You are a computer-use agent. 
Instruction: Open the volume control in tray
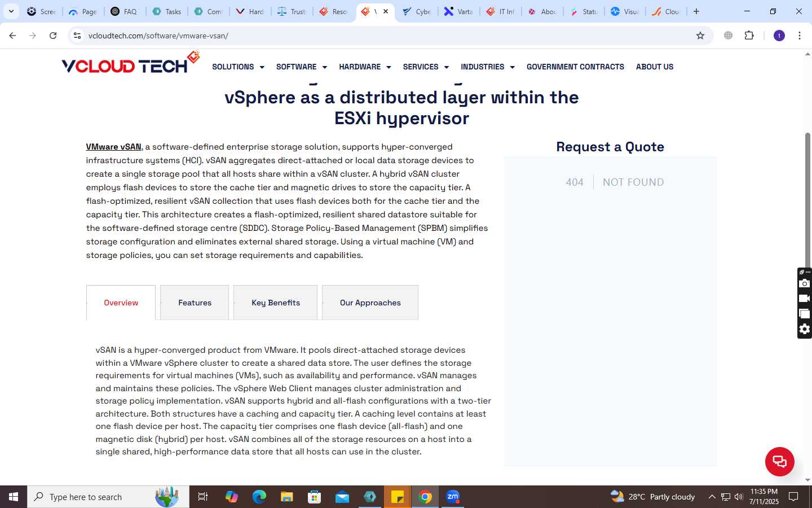pyautogui.click(x=739, y=497)
